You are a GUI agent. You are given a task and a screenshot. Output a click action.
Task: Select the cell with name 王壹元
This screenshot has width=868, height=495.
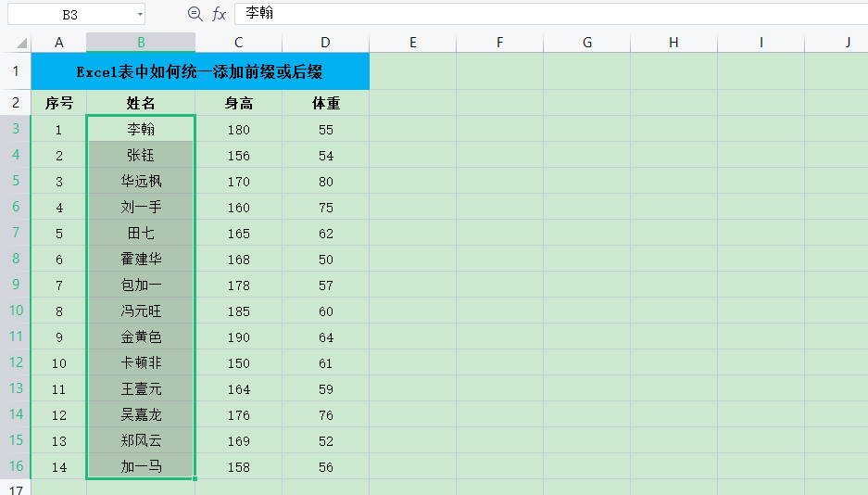(x=141, y=389)
